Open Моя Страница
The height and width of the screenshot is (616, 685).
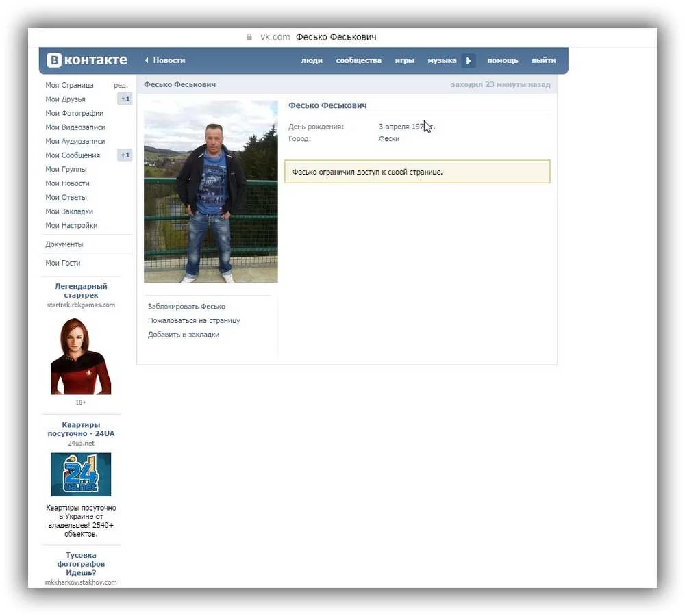[69, 85]
